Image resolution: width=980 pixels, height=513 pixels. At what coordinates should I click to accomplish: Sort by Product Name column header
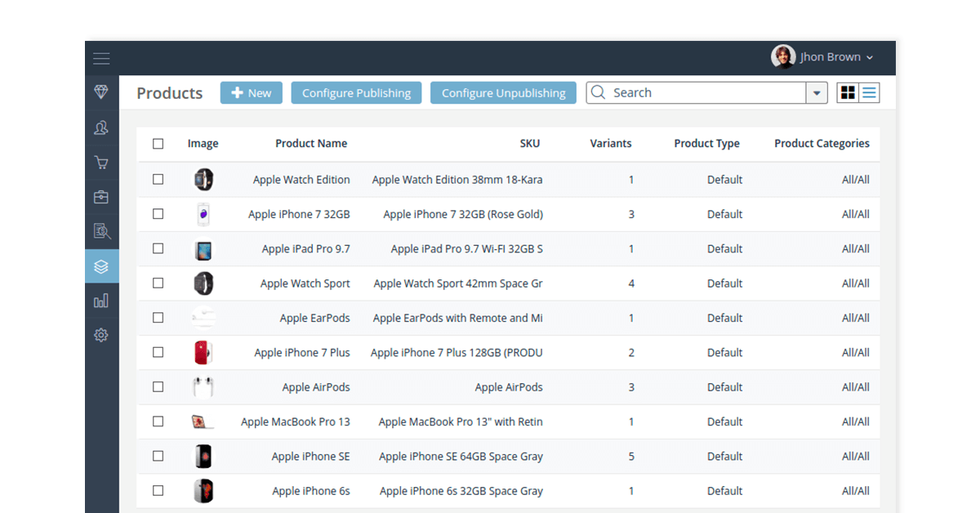pos(311,144)
